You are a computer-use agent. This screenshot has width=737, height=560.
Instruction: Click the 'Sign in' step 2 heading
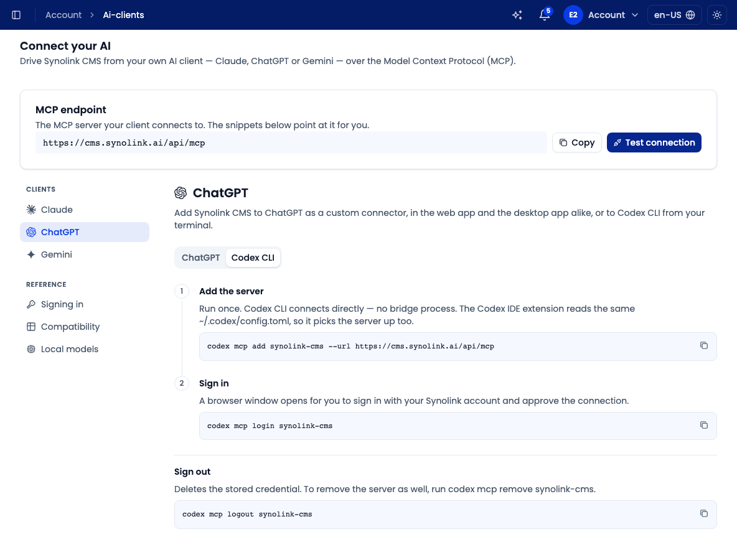214,383
